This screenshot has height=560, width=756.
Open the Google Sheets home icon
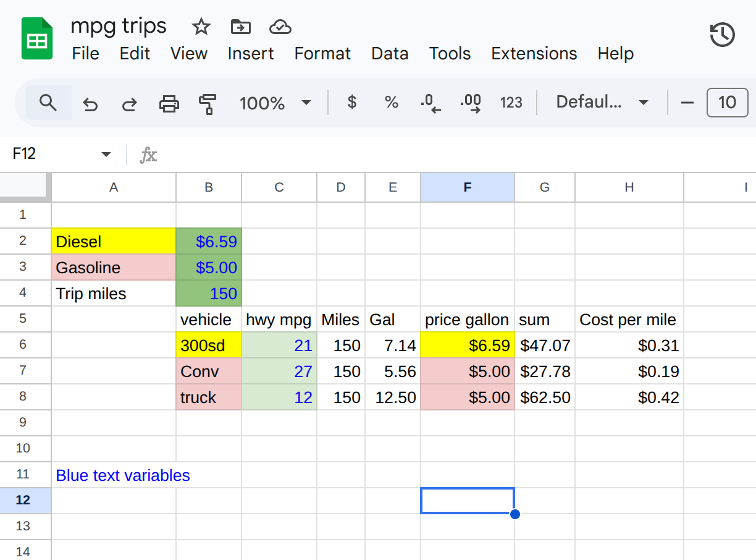pyautogui.click(x=37, y=38)
